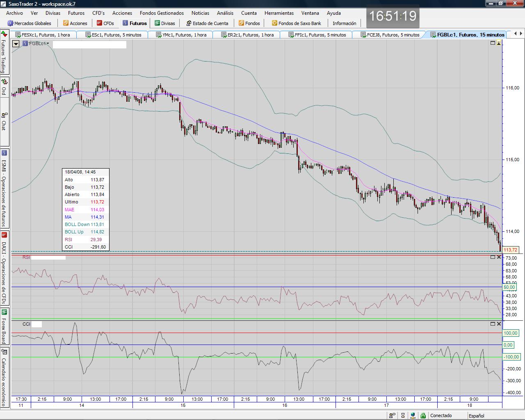Toggle maximize on the main price chart

(x=493, y=43)
